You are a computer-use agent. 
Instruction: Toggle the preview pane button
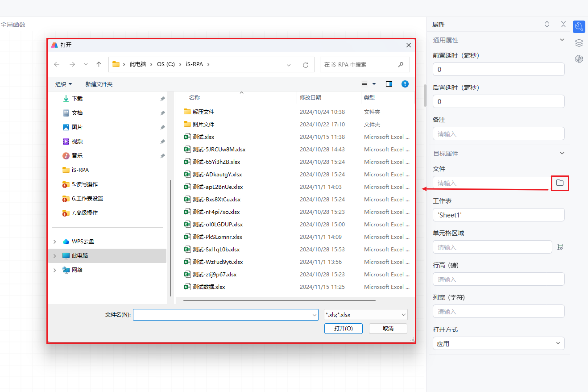click(389, 84)
